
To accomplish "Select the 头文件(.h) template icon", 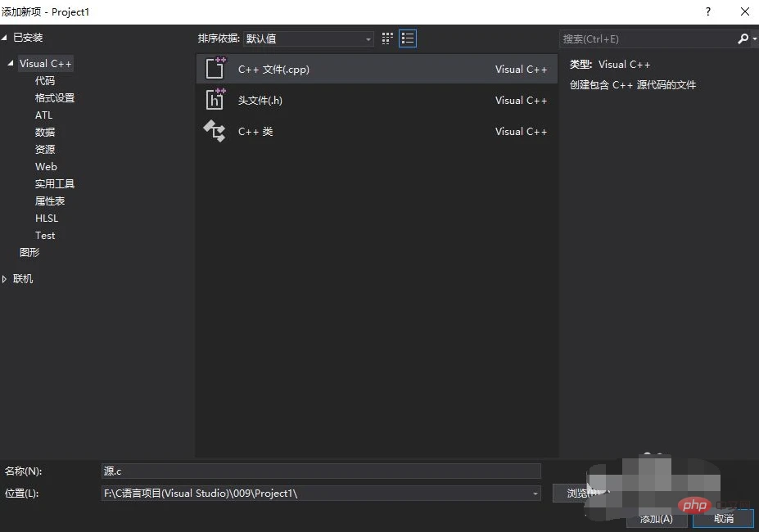I will (x=214, y=100).
